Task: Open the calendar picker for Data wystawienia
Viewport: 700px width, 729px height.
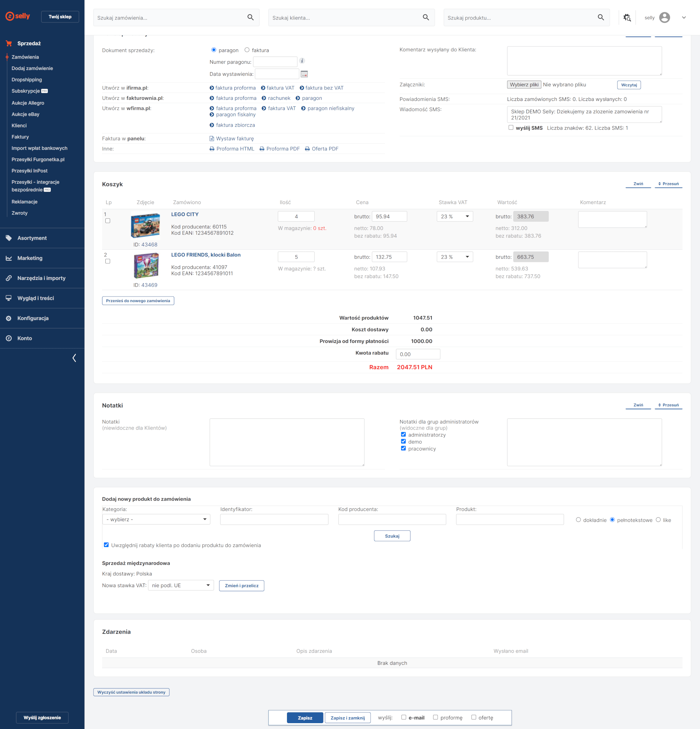Action: coord(304,74)
